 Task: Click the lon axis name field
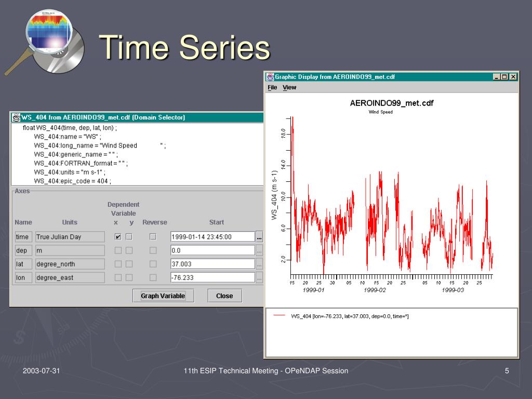click(x=23, y=277)
